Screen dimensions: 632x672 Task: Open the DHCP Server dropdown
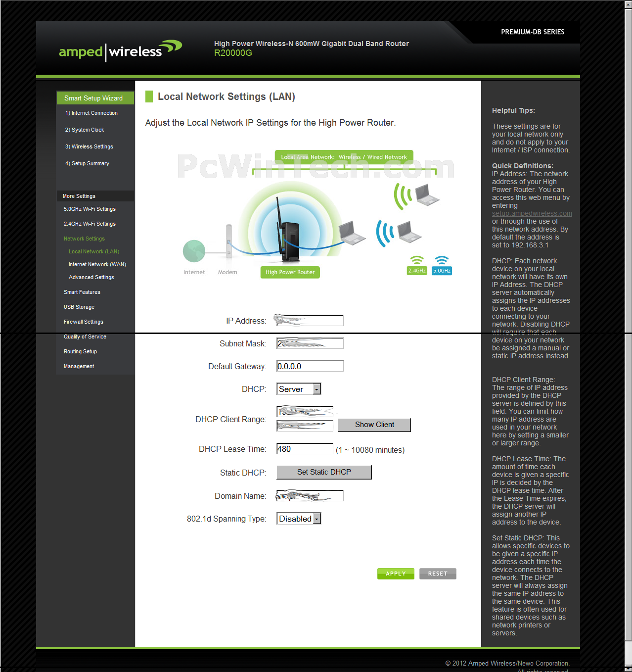(x=299, y=389)
